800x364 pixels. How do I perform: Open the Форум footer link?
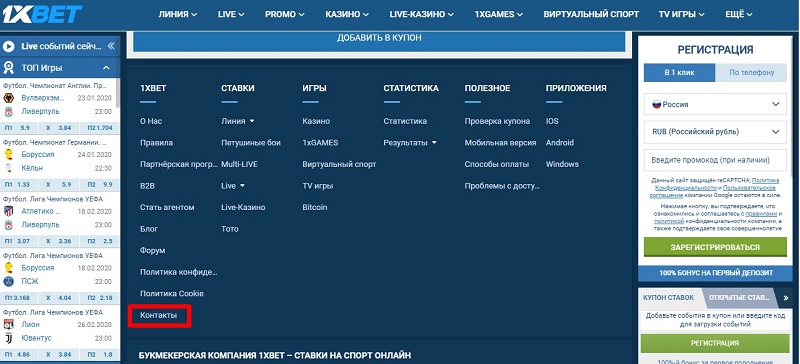tap(152, 251)
